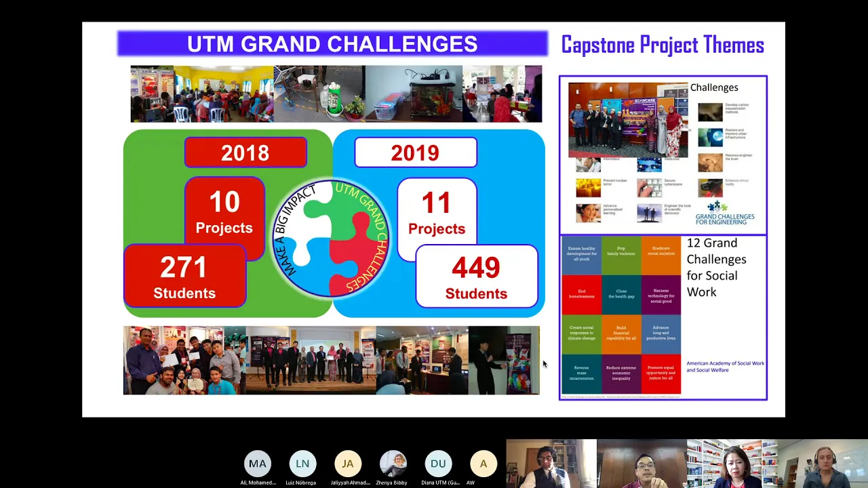Click the award ceremony stage photo
868x488 pixels.
click(311, 360)
